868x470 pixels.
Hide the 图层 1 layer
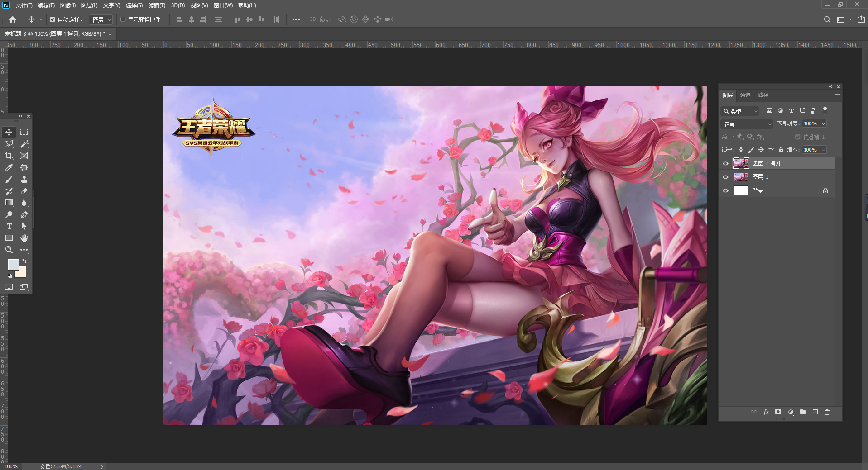[x=725, y=177]
